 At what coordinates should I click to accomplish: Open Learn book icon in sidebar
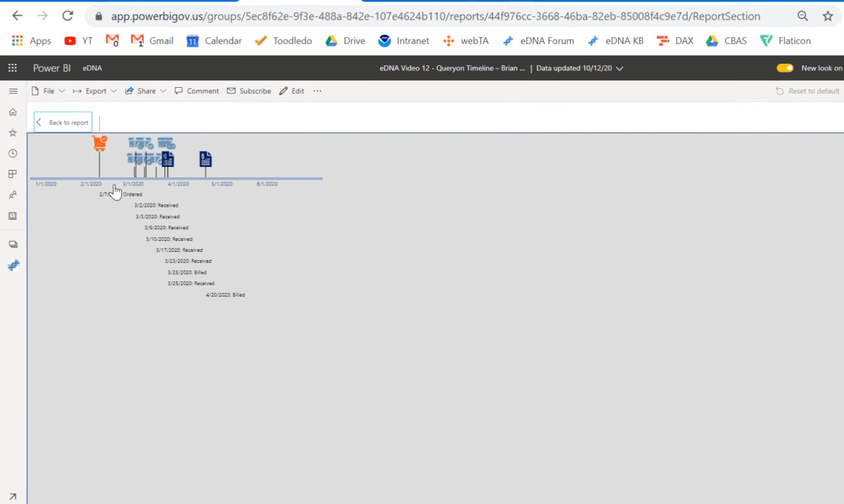pyautogui.click(x=13, y=215)
